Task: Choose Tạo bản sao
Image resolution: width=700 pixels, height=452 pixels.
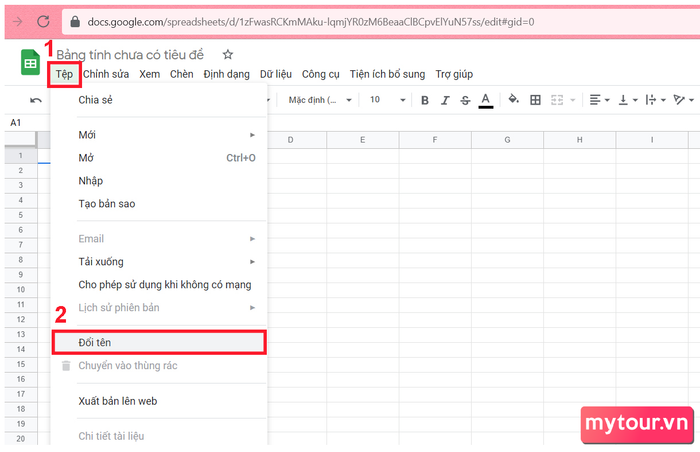Action: (x=159, y=204)
